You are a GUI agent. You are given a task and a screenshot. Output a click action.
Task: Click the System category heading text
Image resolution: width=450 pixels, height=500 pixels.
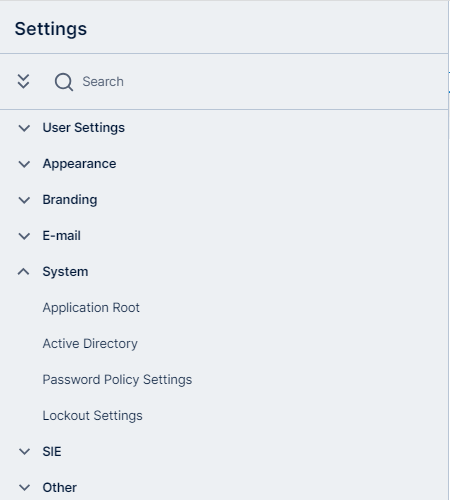65,272
